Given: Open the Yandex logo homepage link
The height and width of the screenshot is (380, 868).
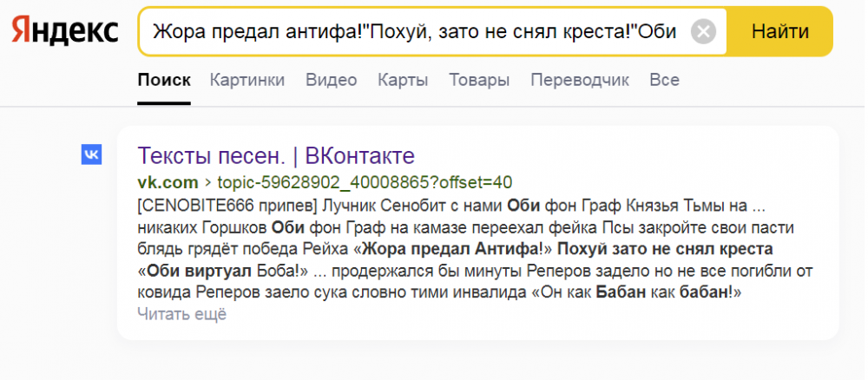Looking at the screenshot, I should [65, 31].
